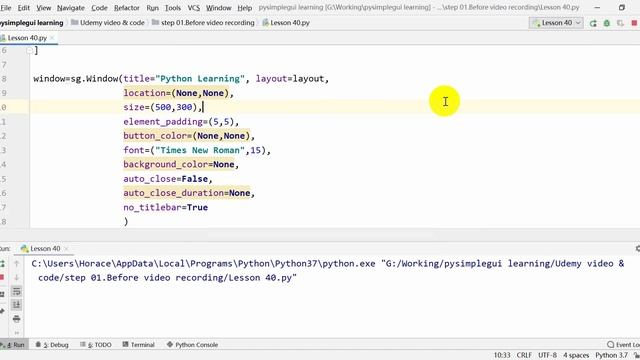Viewport: 640px width, 360px height.
Task: Click the down arrow in console toolbar
Action: tap(16, 278)
